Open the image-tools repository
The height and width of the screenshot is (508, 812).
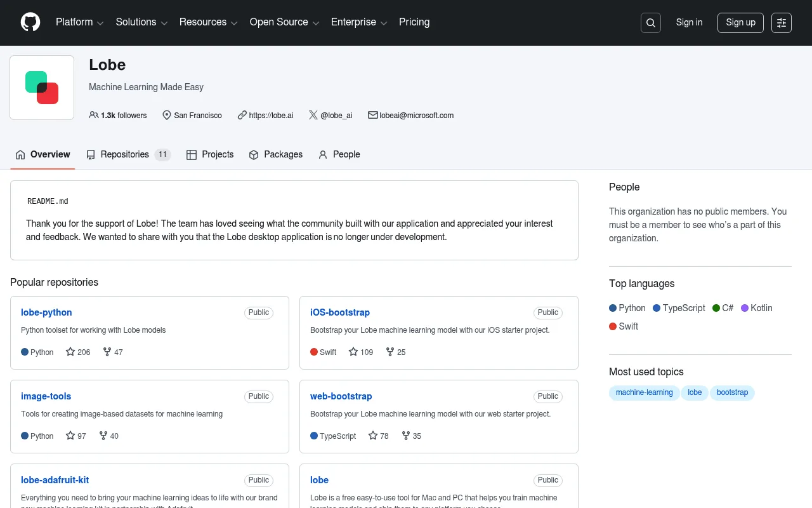point(46,396)
